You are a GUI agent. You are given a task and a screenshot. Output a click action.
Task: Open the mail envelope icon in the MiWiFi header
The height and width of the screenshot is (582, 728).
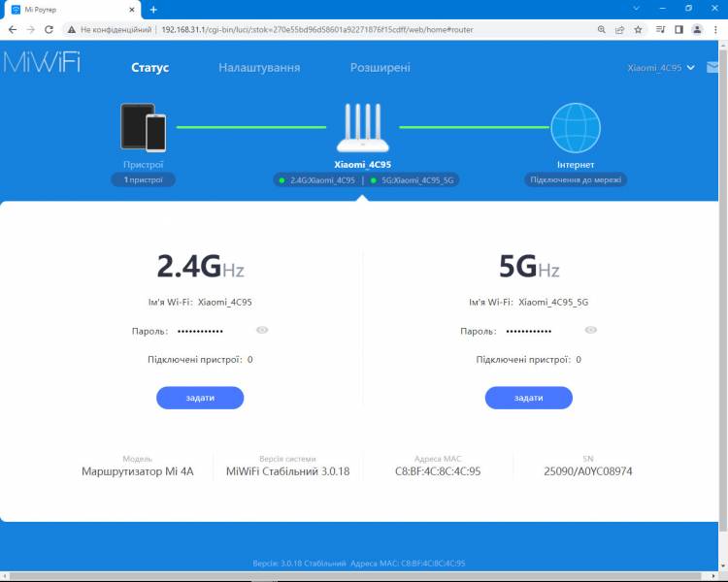pos(712,67)
